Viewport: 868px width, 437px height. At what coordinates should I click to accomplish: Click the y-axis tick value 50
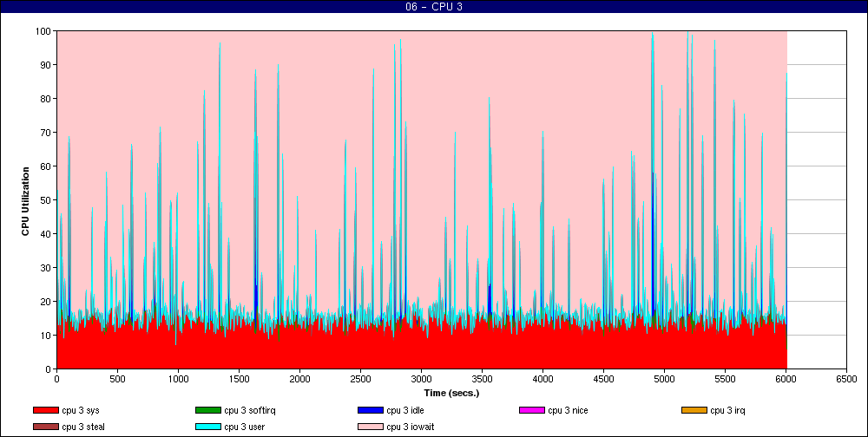tap(46, 200)
